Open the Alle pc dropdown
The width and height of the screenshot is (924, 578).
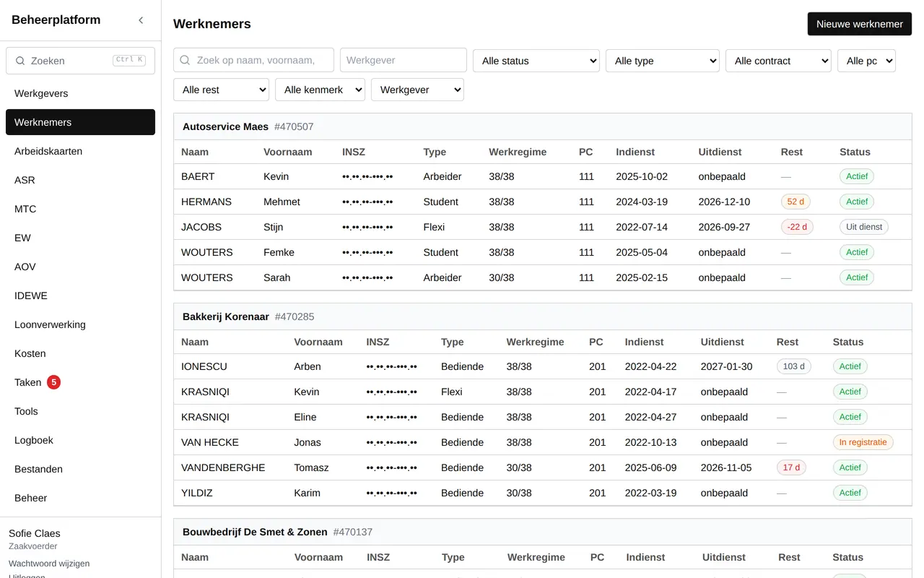tap(866, 61)
